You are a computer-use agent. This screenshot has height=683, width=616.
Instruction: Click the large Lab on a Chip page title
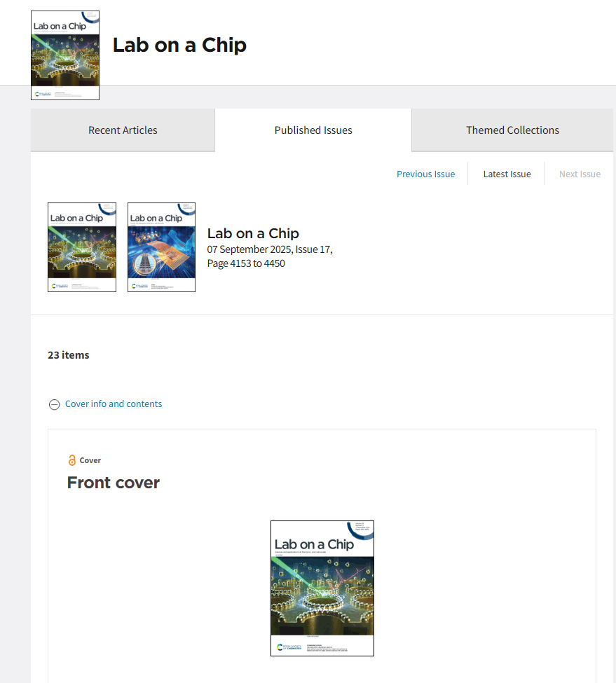coord(179,45)
